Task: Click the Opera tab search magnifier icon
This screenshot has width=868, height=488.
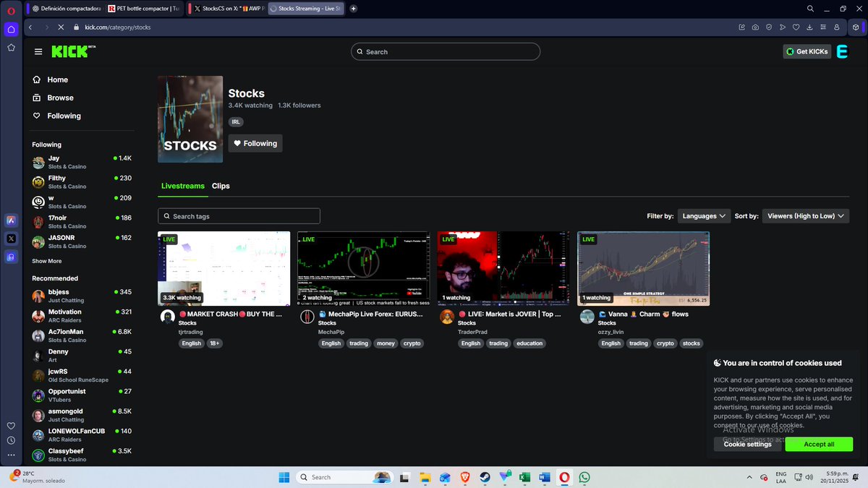Action: click(811, 9)
